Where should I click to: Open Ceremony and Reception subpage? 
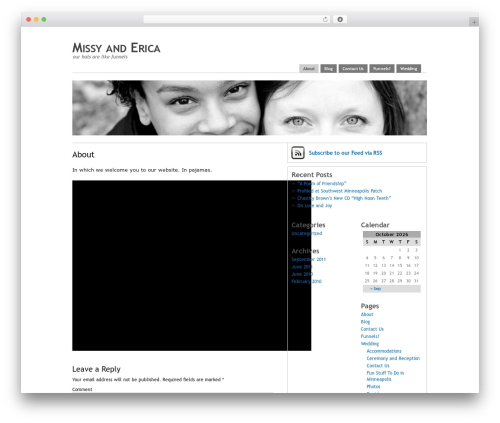click(393, 358)
